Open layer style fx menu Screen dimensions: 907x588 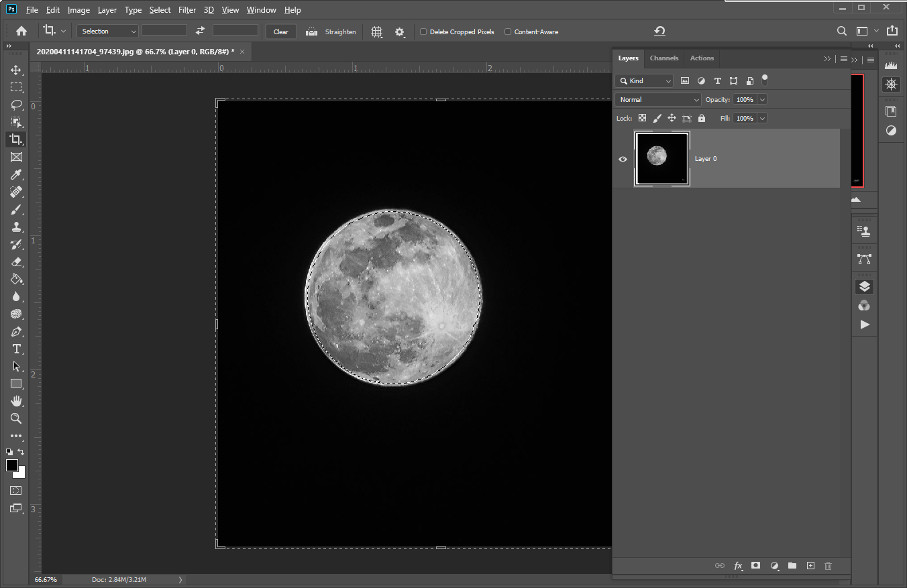click(x=738, y=566)
